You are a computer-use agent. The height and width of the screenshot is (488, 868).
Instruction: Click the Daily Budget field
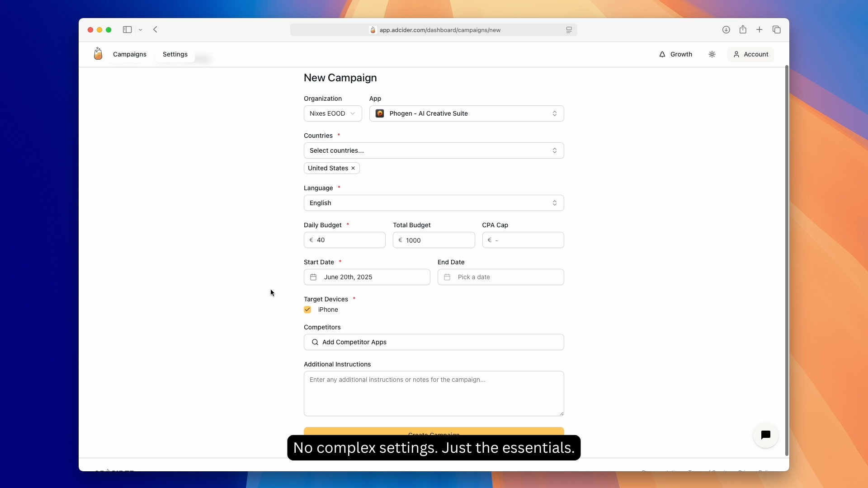(x=344, y=240)
